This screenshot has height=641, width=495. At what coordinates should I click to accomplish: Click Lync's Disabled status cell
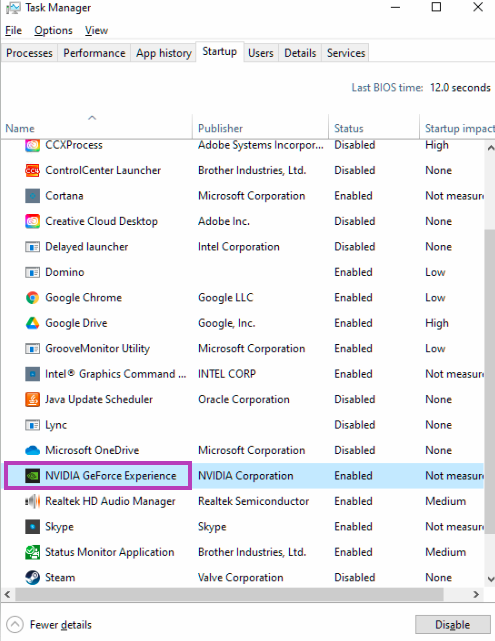354,425
